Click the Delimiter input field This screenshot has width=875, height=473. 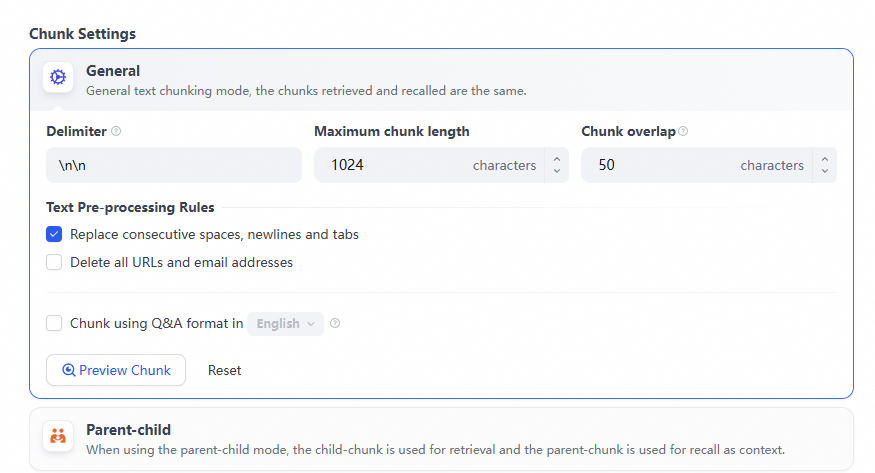click(174, 165)
